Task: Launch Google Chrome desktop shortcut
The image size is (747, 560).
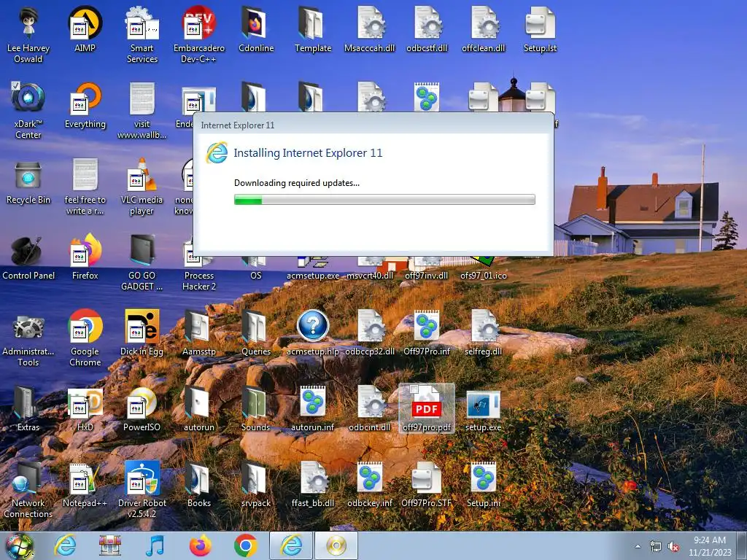Action: (x=85, y=339)
